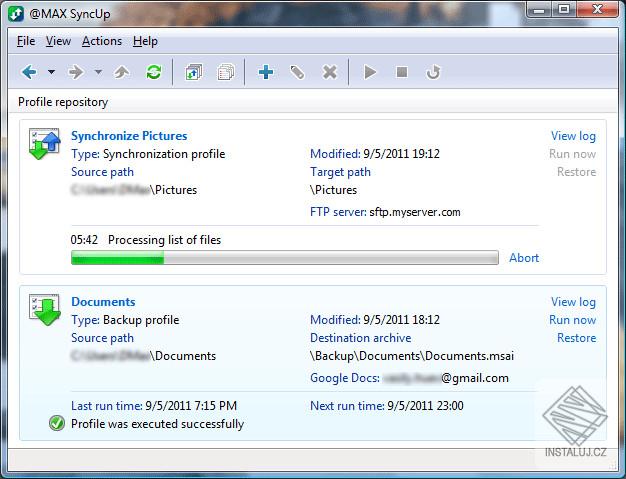Viewport: 626px width, 479px height.
Task: Click Modified 9/5/2011 18:12 text
Action: (375, 320)
